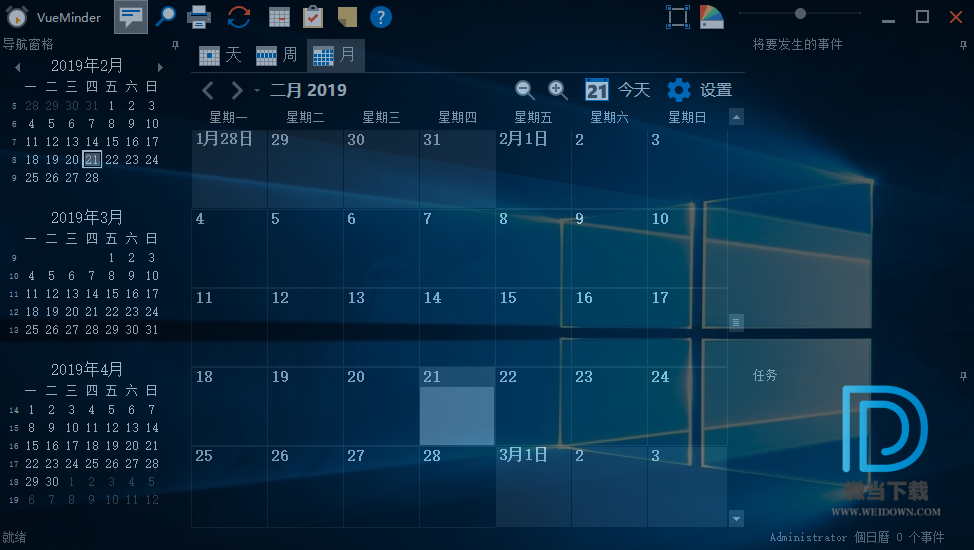Switch to the 天 (day) view tab
The width and height of the screenshot is (974, 550).
(x=221, y=55)
